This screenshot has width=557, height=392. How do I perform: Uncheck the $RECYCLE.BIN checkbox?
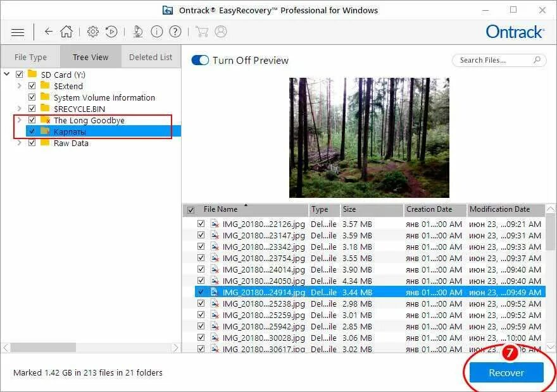[x=32, y=108]
